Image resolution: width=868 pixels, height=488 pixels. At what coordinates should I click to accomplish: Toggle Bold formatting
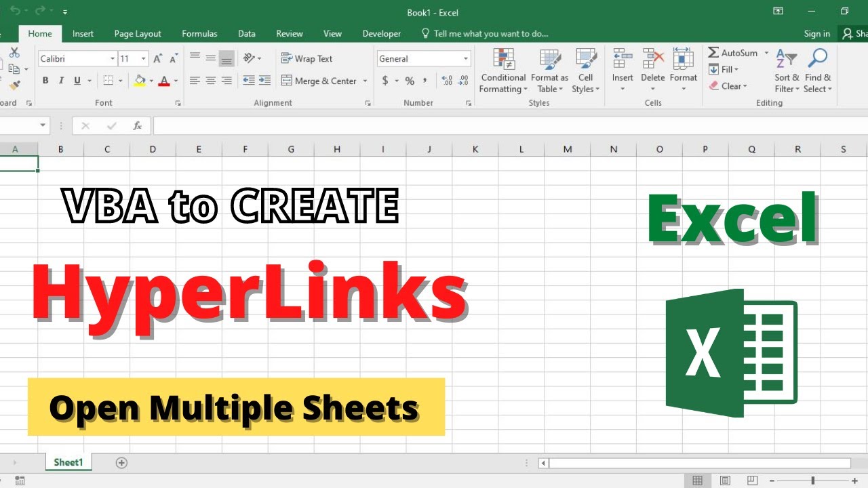click(x=45, y=81)
